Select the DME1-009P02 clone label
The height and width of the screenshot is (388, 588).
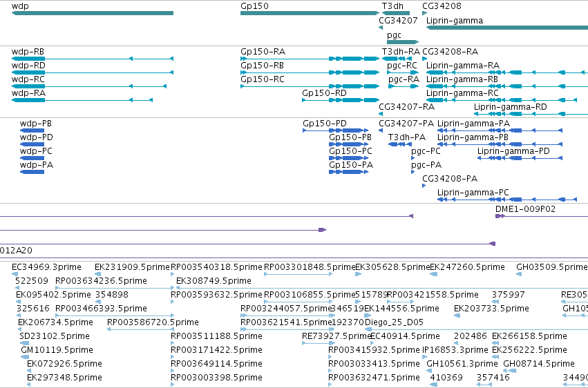click(525, 210)
